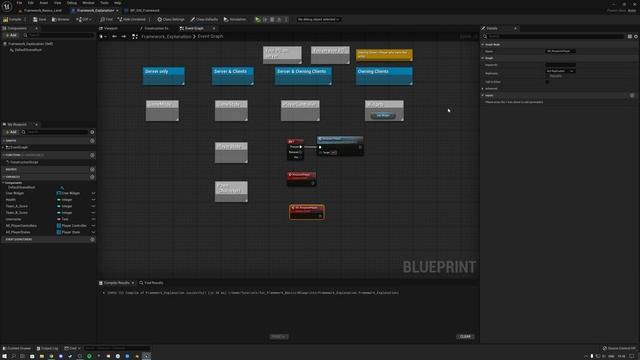Open the Tools menu
Image resolution: width=640 pixels, height=360 pixels.
[104, 3]
